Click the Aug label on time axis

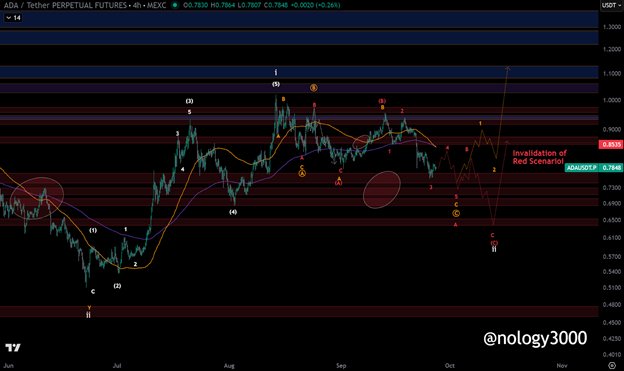(229, 365)
